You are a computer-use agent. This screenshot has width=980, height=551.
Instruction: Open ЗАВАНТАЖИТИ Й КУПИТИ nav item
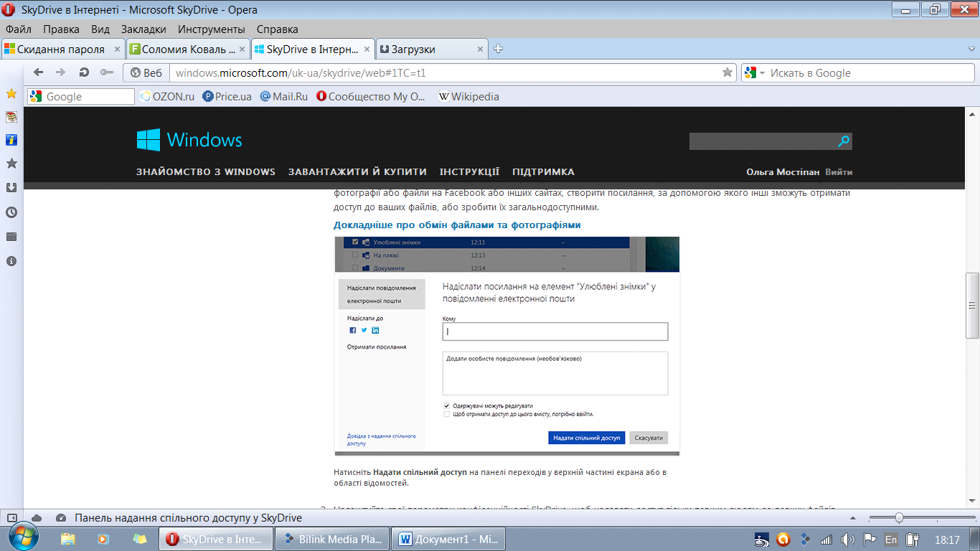(357, 172)
